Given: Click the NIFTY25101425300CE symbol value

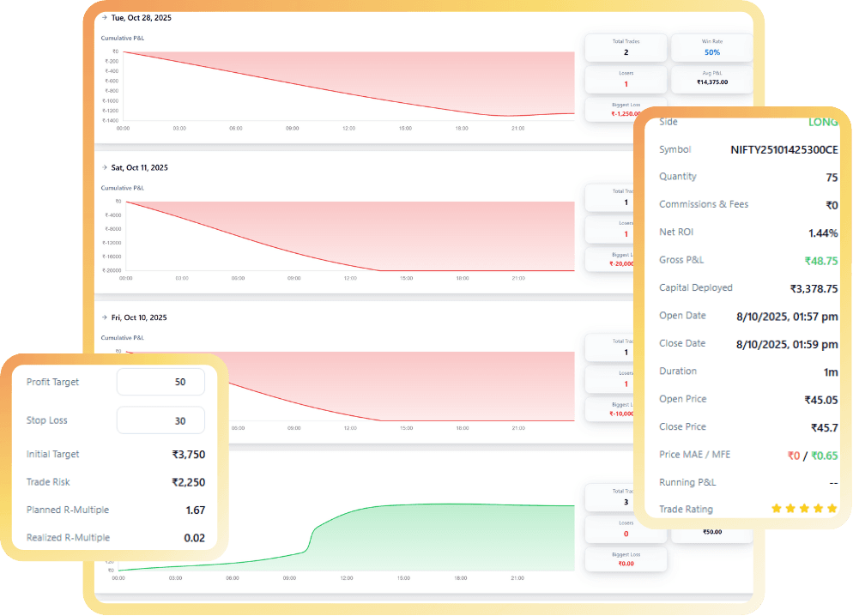Looking at the screenshot, I should click(783, 149).
